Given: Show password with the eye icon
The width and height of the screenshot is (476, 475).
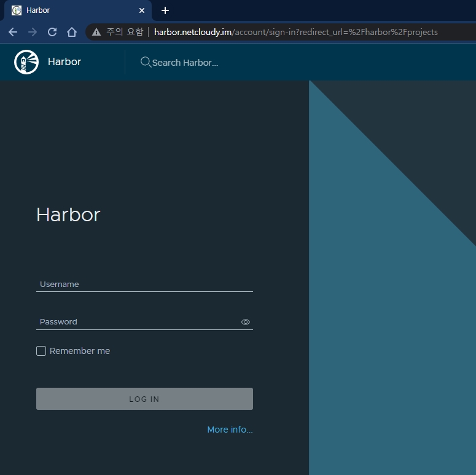Looking at the screenshot, I should (x=245, y=322).
